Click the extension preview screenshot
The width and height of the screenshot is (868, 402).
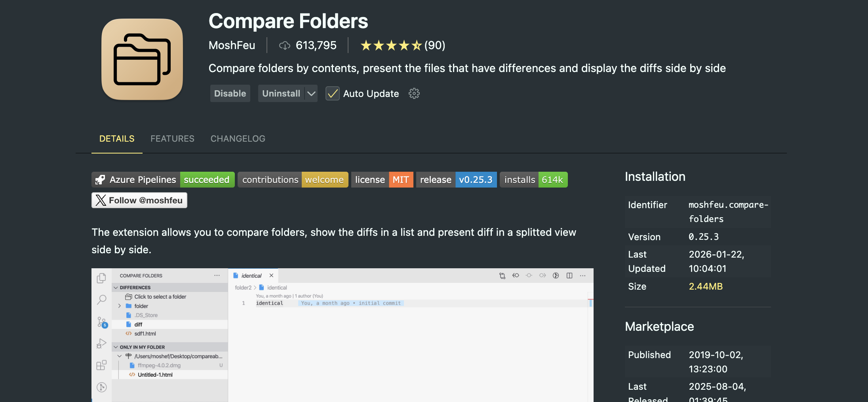click(x=342, y=335)
